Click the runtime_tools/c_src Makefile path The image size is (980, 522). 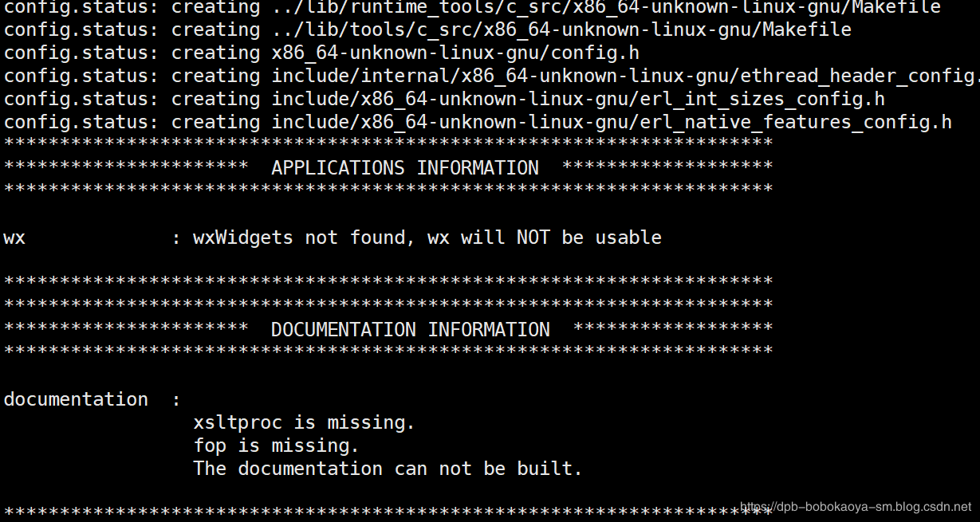[x=606, y=7]
